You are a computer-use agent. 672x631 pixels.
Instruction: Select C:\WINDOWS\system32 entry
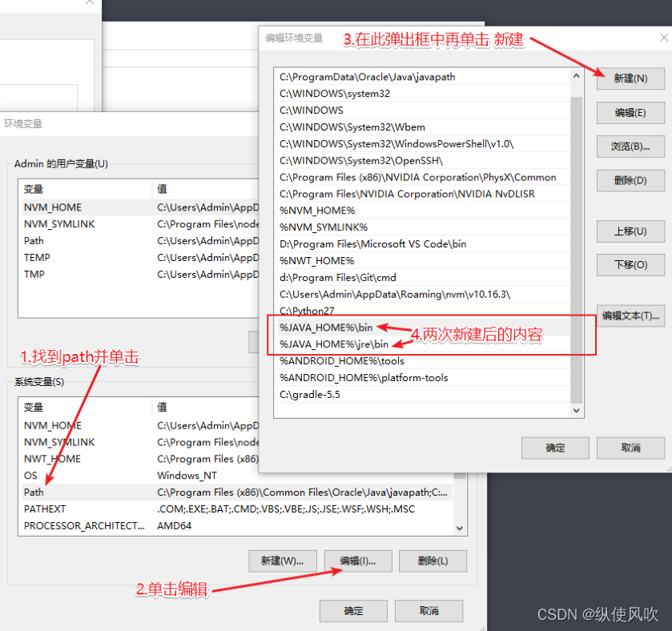tap(422, 94)
